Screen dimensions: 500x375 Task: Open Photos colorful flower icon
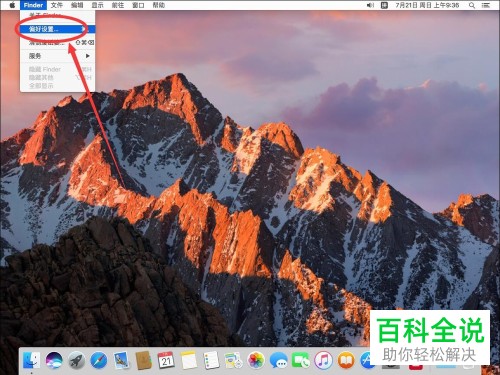pos(256,360)
